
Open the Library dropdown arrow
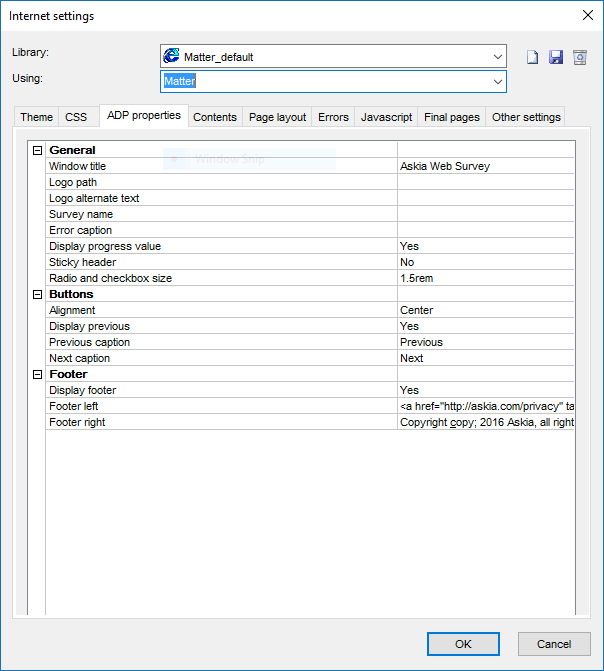pos(497,56)
